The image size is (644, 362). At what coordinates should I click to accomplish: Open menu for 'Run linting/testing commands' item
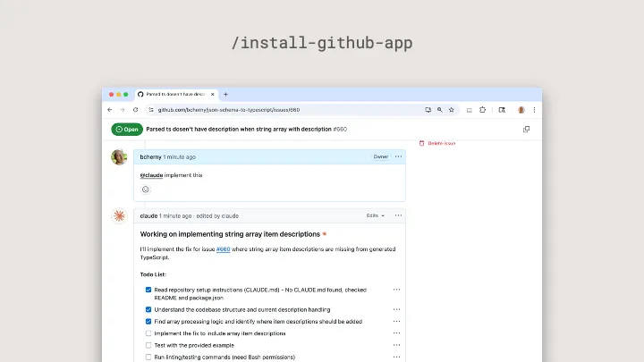click(x=396, y=357)
